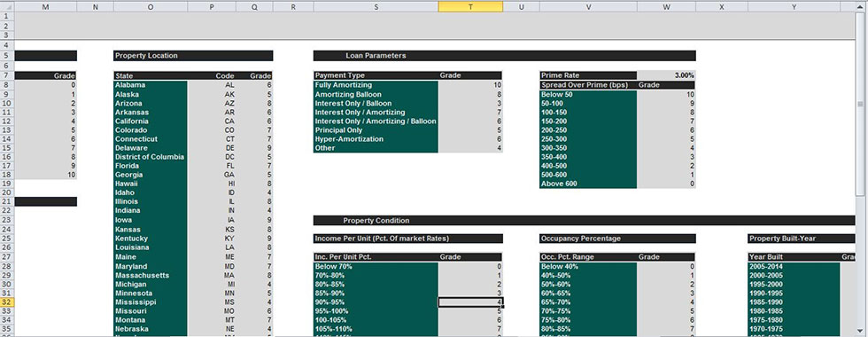The width and height of the screenshot is (868, 337).
Task: Select the 50-100 spread cell
Action: [x=588, y=103]
